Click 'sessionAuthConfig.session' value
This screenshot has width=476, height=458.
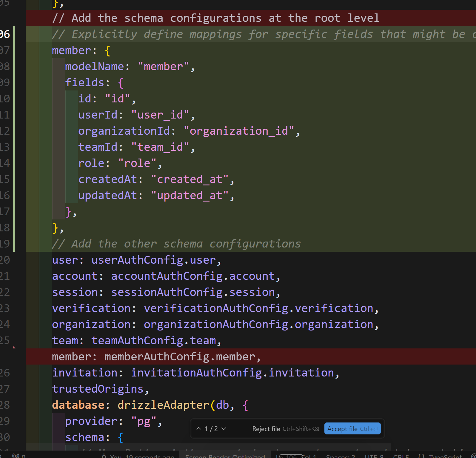(193, 292)
